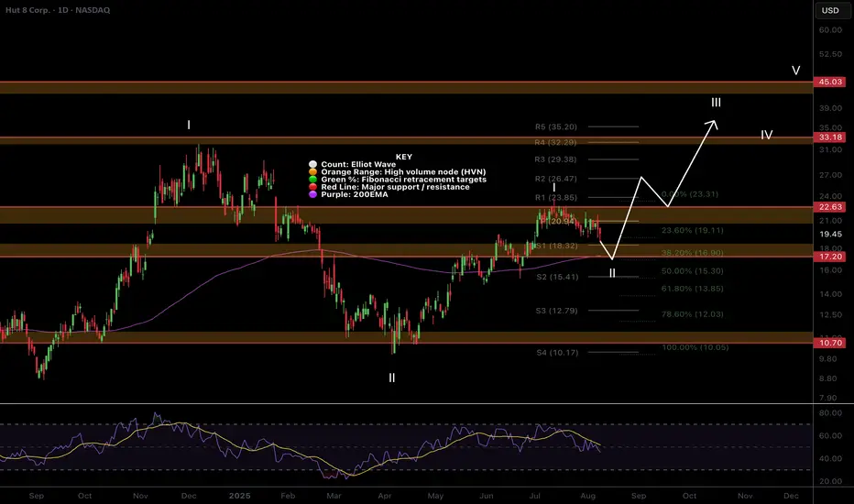Select the 22.63 price label
The image size is (854, 504).
[x=830, y=207]
